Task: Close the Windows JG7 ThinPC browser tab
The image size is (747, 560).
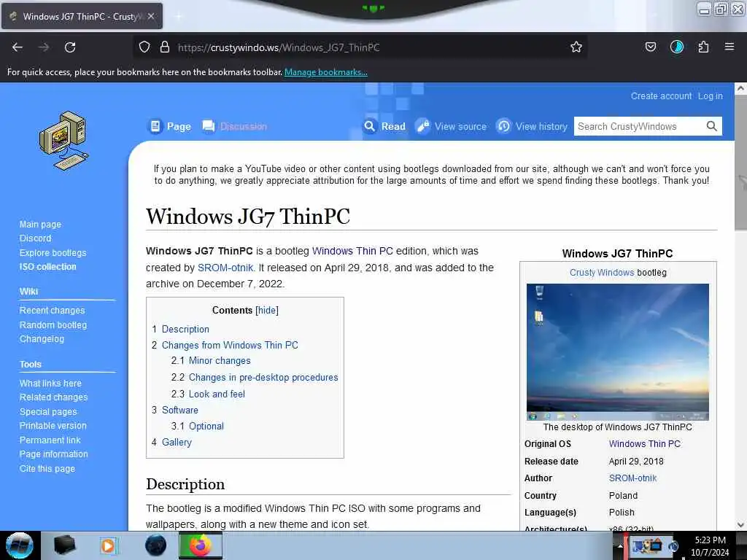Action: tap(151, 16)
